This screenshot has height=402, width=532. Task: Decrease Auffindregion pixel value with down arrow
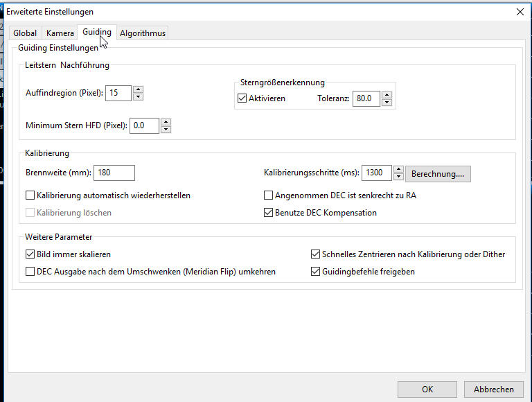coord(138,97)
